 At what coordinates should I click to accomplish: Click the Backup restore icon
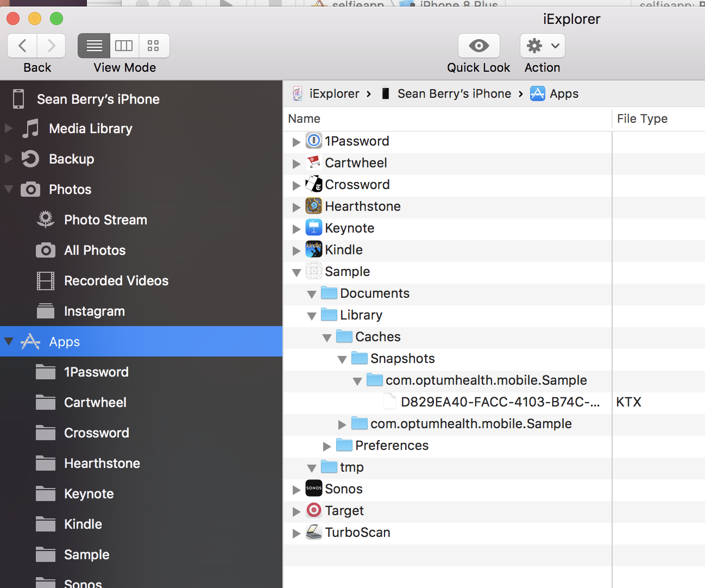[30, 159]
